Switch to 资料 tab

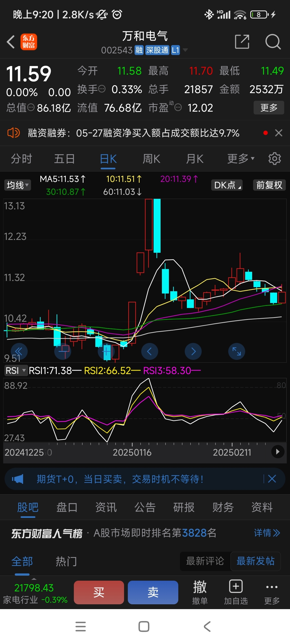pyautogui.click(x=262, y=507)
